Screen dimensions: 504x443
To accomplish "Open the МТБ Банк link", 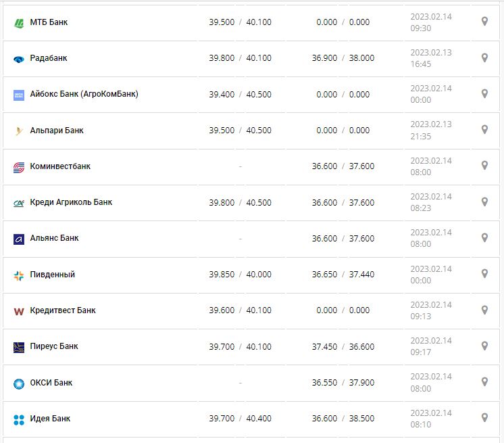I will (x=49, y=22).
